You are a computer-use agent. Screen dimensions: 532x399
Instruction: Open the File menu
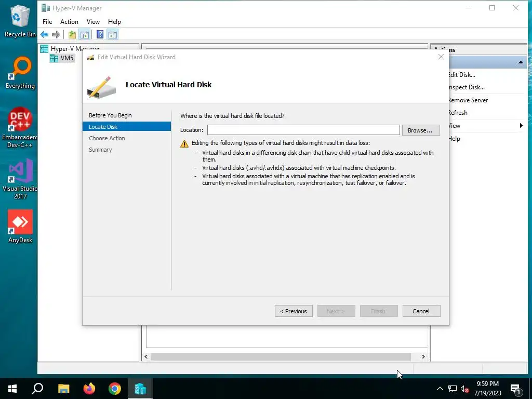pos(47,22)
